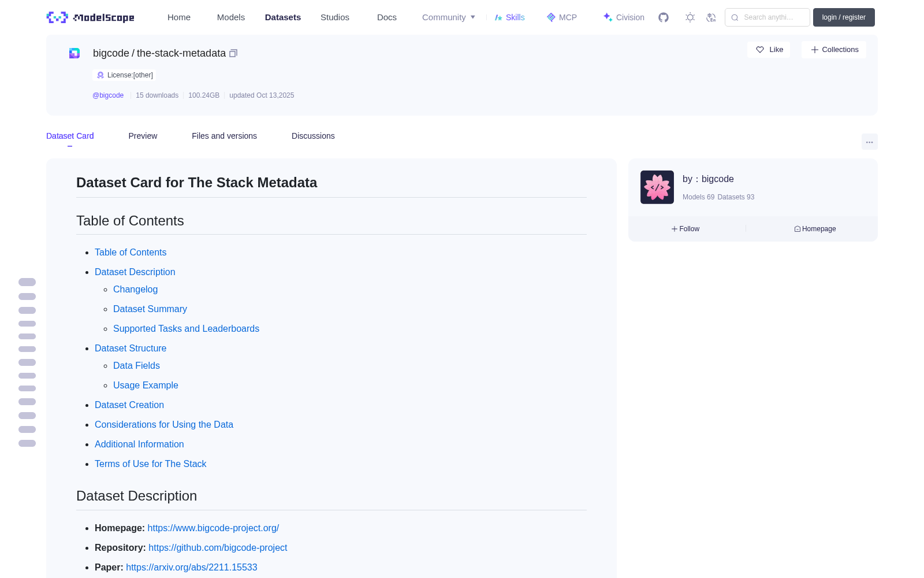
Task: Click the plus icon on Collections
Action: 815,50
